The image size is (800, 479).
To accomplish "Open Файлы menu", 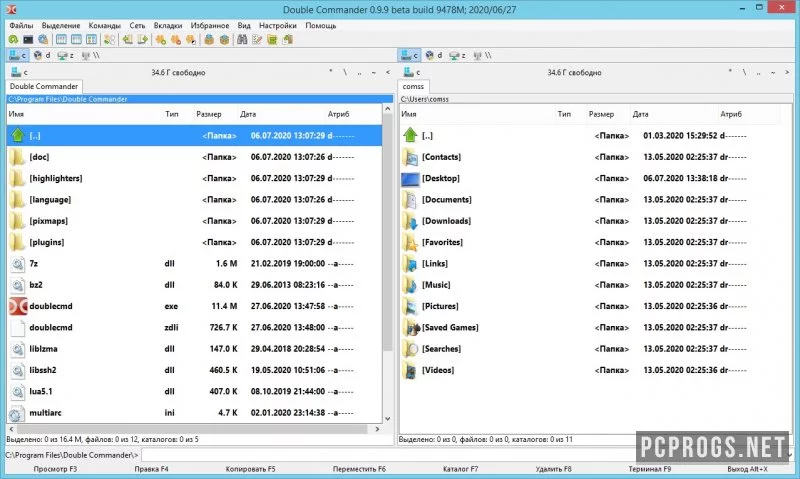I will coord(21,26).
